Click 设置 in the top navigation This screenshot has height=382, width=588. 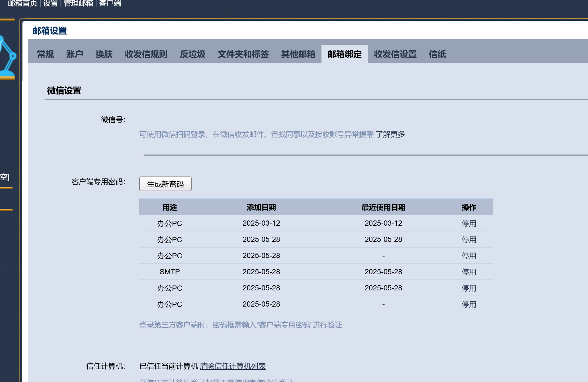50,3
